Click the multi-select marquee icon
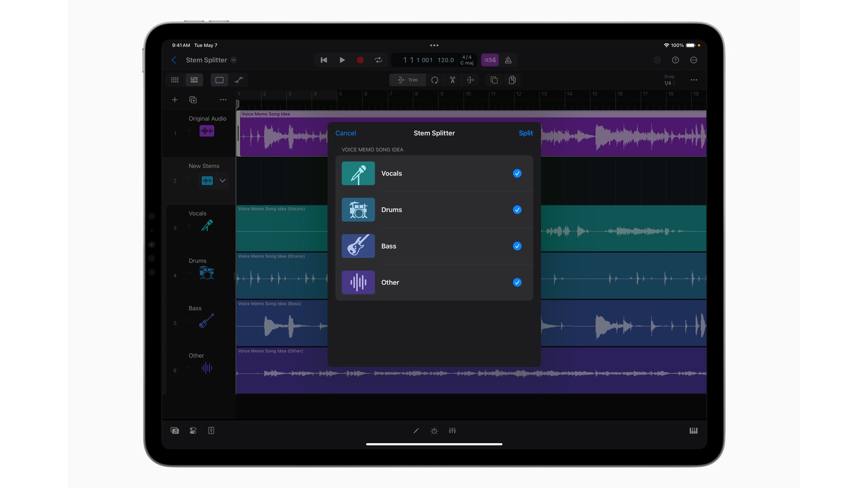868x488 pixels. pos(494,80)
